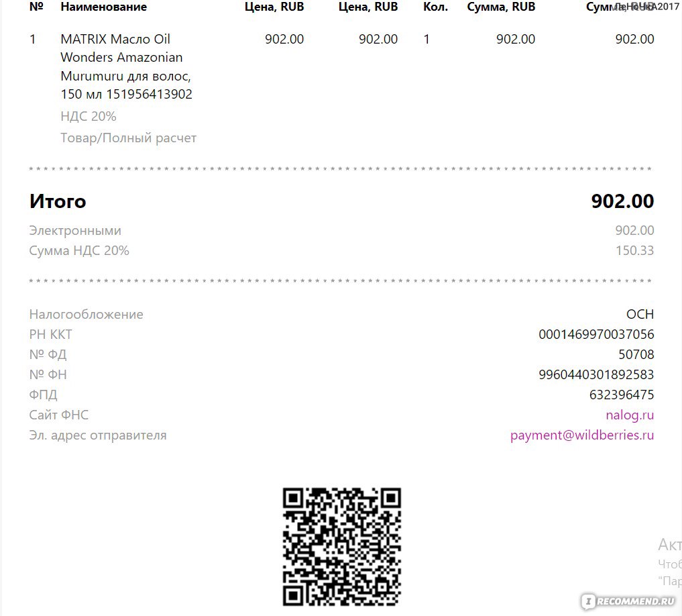
Task: Click the document number 50708
Action: point(636,354)
